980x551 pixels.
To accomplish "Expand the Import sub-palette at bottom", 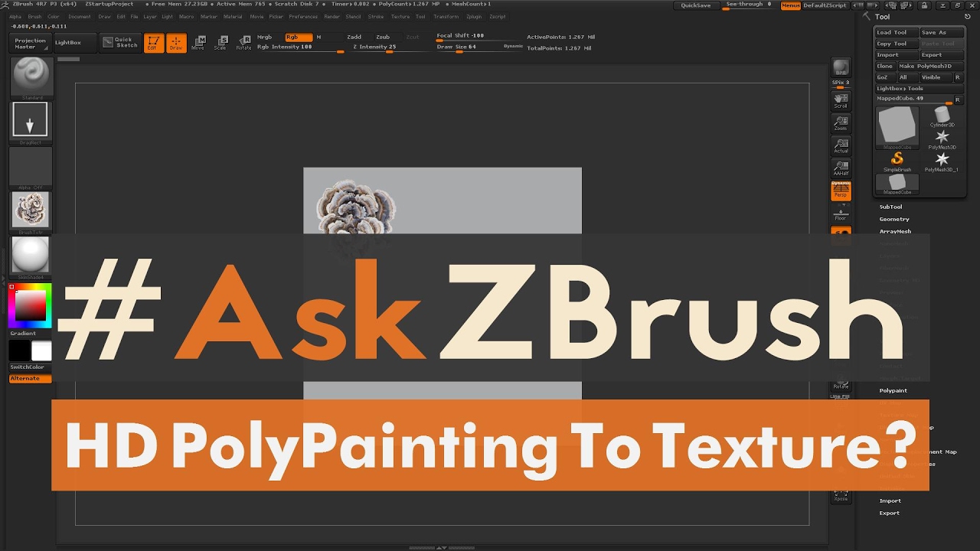I will [x=890, y=500].
